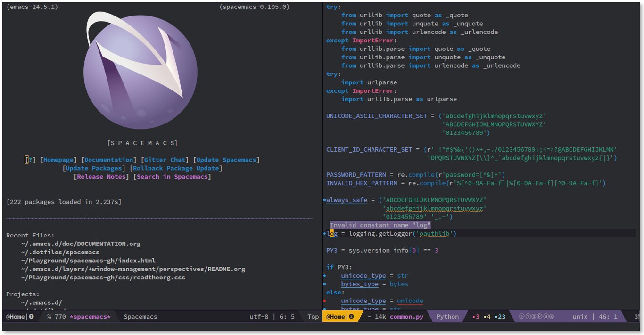Open the Gitter Chat link
Image resolution: width=644 pixels, height=335 pixels.
(x=165, y=160)
